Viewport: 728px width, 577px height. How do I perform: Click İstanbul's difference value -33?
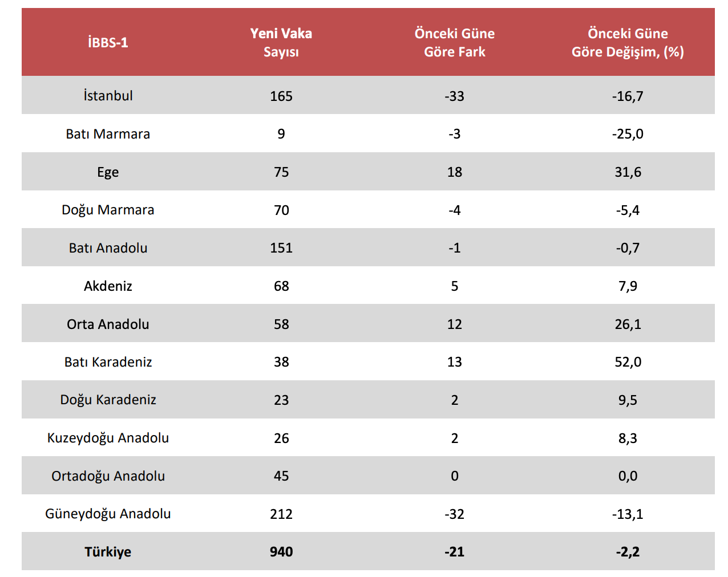[454, 96]
